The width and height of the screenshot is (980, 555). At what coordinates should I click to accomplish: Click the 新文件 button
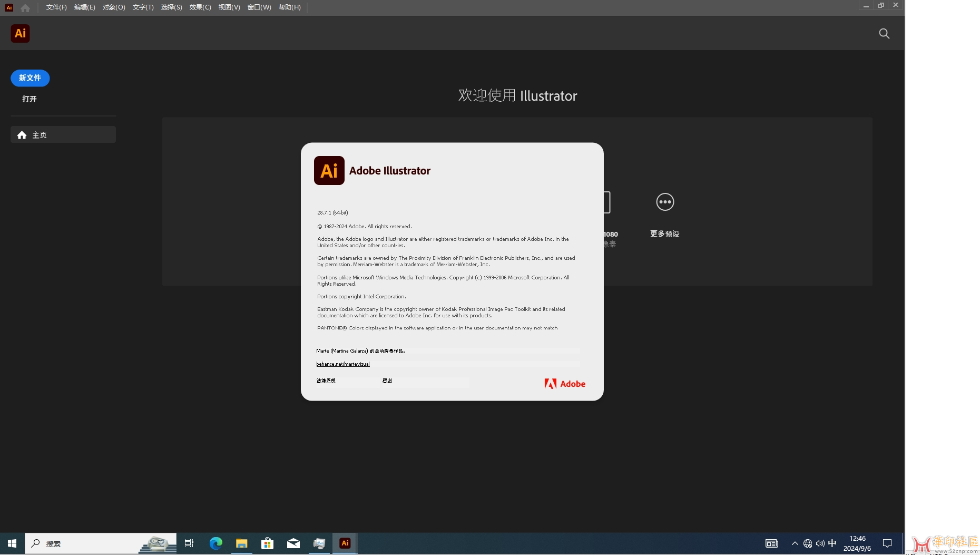point(30,78)
